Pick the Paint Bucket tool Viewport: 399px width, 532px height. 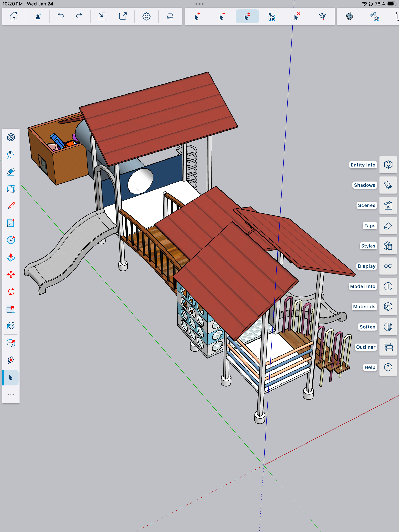click(11, 326)
